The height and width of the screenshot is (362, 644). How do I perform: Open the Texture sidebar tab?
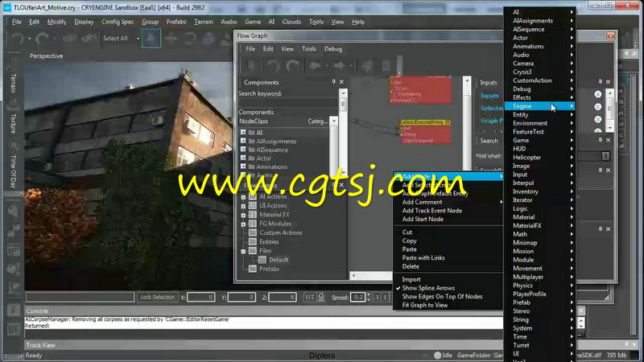coord(13,123)
